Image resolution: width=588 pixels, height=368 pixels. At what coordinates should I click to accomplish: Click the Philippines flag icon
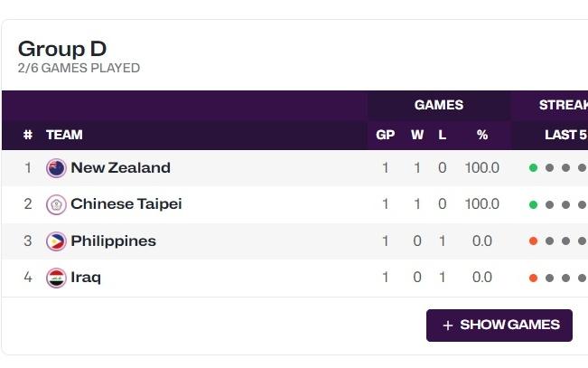(56, 241)
